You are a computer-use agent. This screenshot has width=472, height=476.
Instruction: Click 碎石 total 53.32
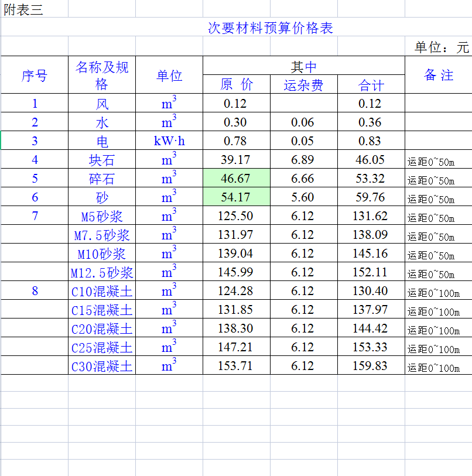pyautogui.click(x=371, y=178)
